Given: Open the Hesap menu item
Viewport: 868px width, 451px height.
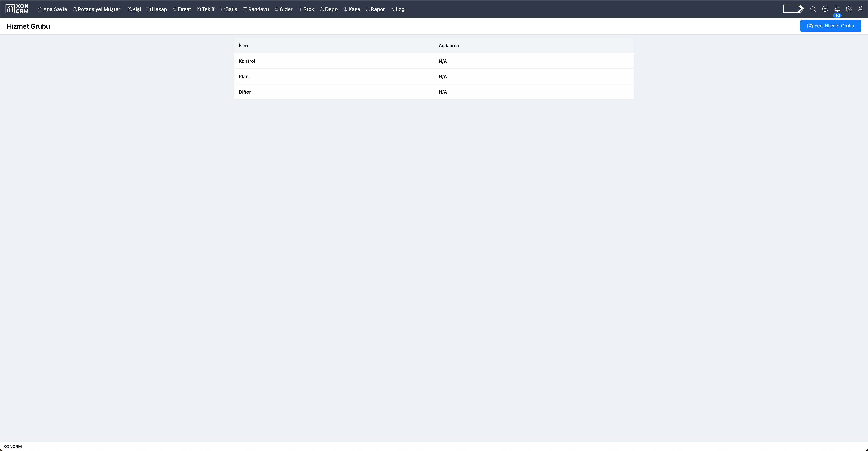Looking at the screenshot, I should 157,9.
